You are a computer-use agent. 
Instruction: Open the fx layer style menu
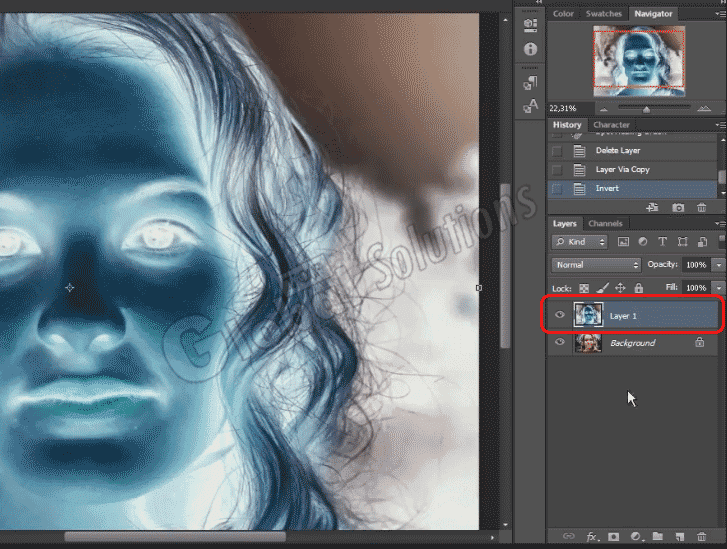592,536
